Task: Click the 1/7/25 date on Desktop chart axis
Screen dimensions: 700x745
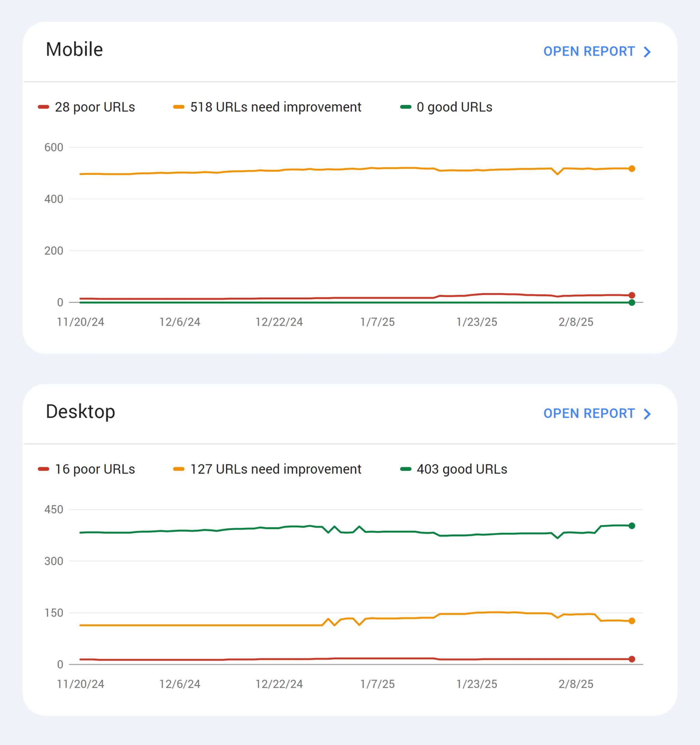Action: (378, 684)
